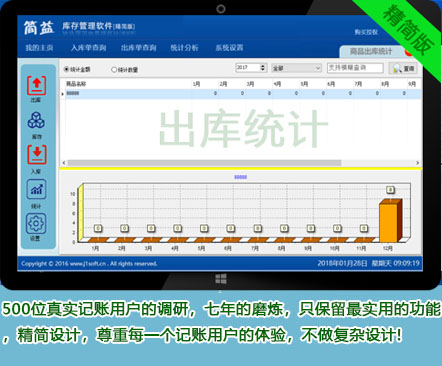Screen dimensions: 442x366
Task: Click the horizontal scrollbar right arrow
Action: (417, 163)
